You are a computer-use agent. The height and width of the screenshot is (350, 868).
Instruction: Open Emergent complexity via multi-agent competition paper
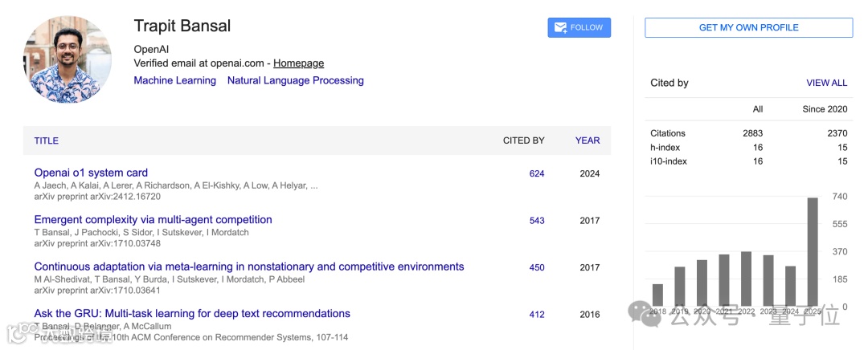pyautogui.click(x=153, y=220)
